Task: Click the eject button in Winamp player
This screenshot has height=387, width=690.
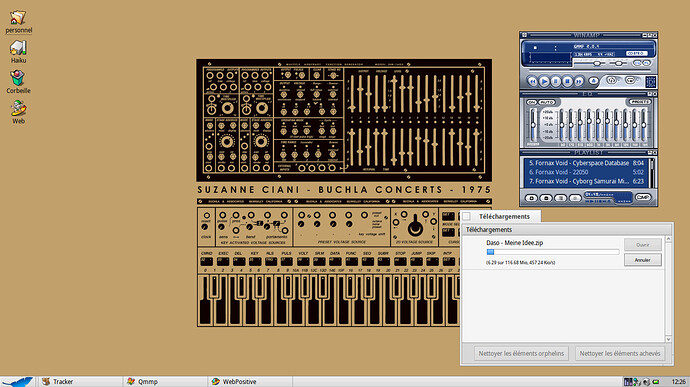Action: pos(593,81)
